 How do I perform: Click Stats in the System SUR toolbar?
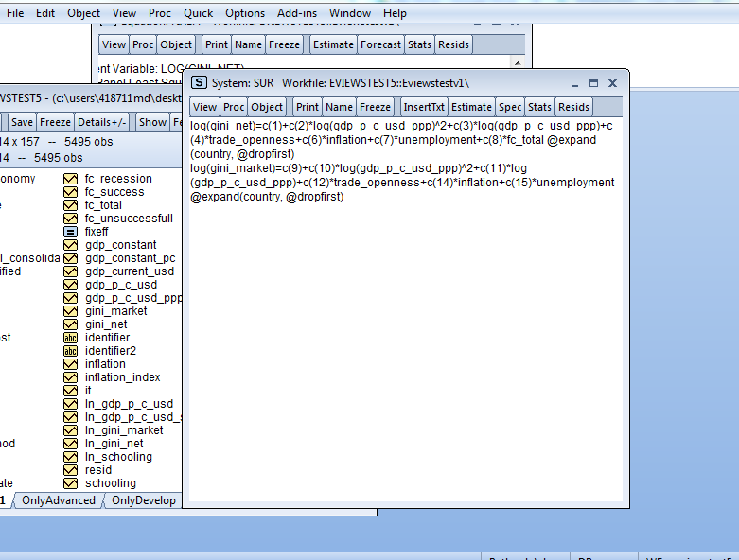tap(539, 107)
